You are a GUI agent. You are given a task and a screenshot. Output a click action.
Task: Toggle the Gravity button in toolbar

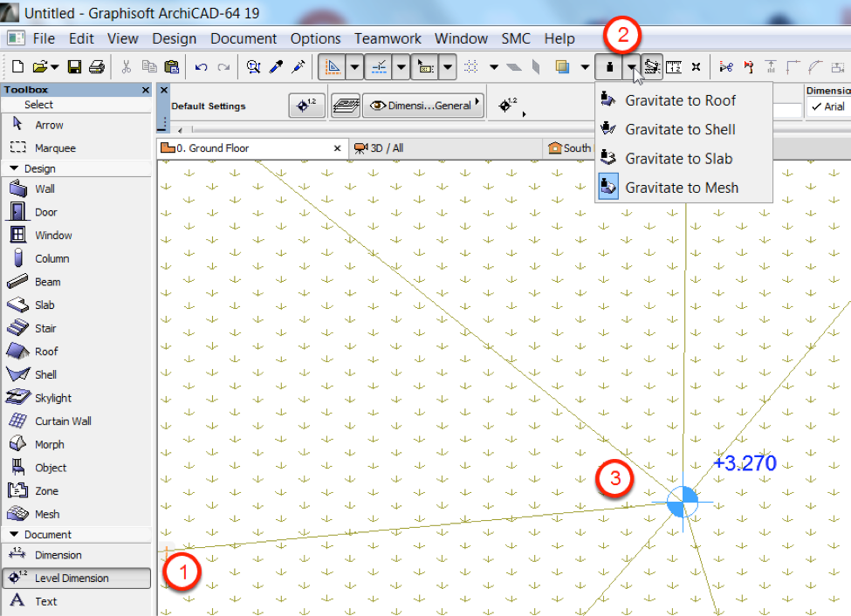point(609,67)
